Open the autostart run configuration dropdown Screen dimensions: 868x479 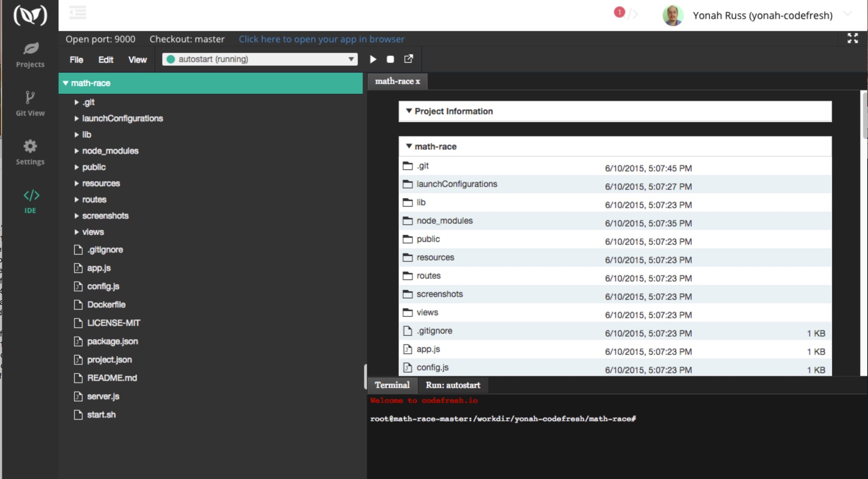click(x=260, y=59)
